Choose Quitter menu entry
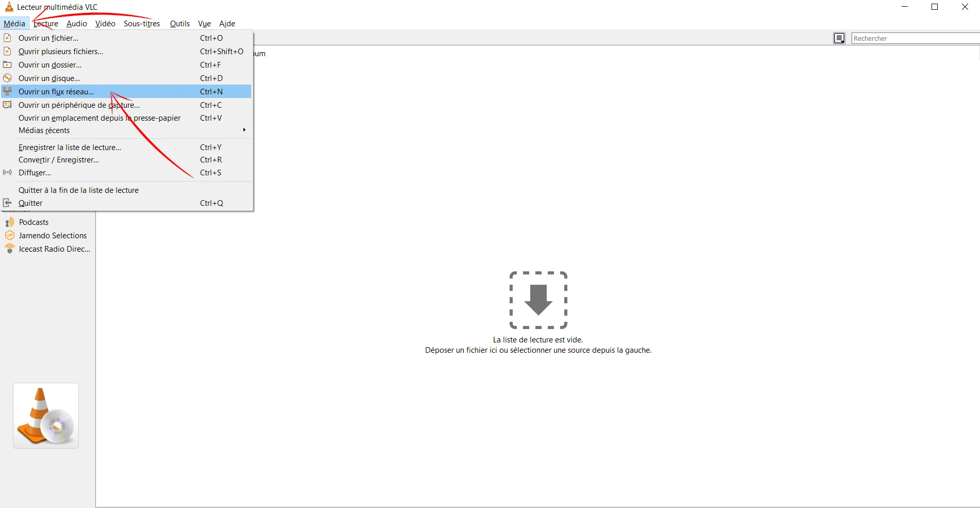This screenshot has width=980, height=508. tap(126, 203)
